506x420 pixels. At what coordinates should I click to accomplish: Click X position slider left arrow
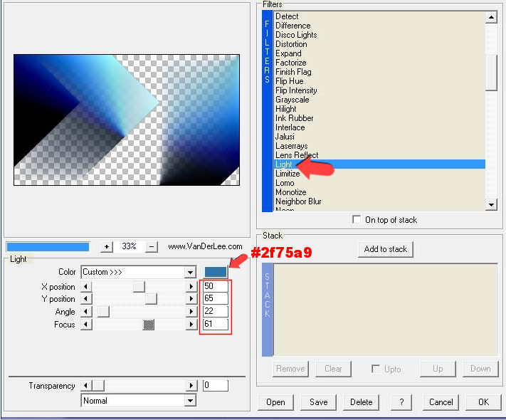(x=86, y=286)
